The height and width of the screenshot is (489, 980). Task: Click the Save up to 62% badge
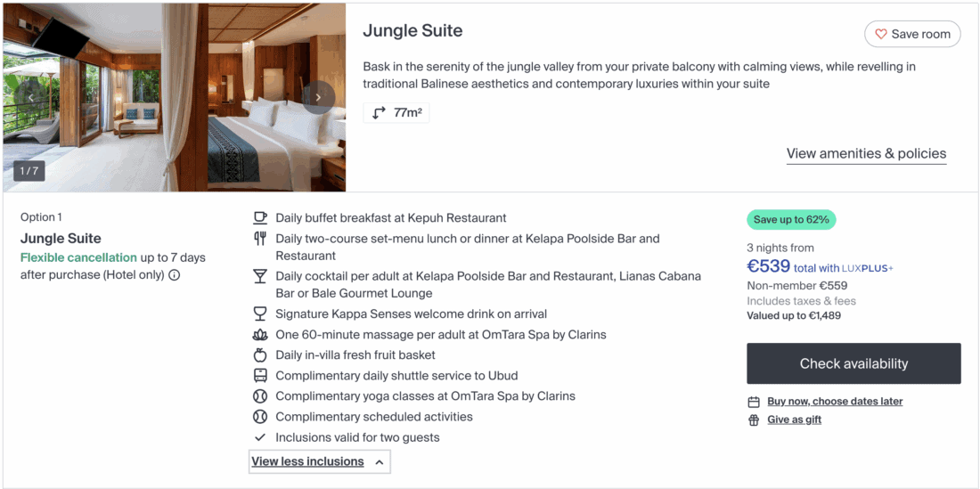pyautogui.click(x=791, y=219)
